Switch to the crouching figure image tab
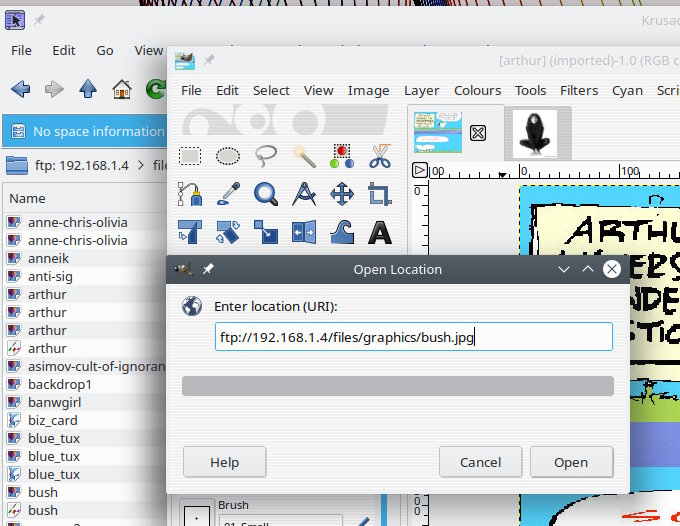The image size is (680, 526). tap(535, 133)
